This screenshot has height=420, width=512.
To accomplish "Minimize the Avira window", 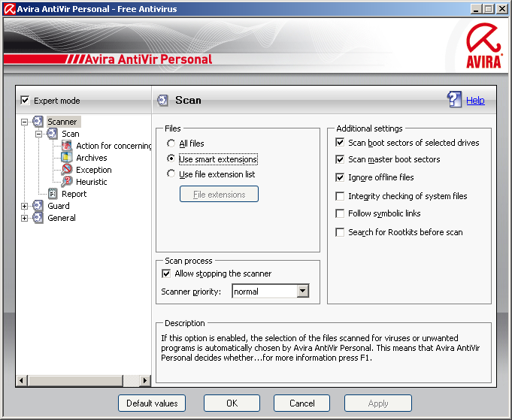I will click(476, 9).
